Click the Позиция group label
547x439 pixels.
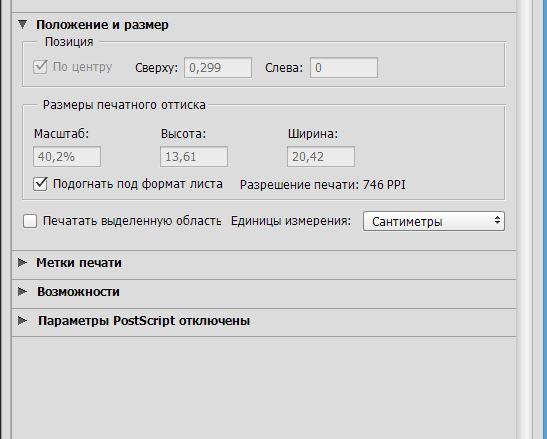pos(69,42)
